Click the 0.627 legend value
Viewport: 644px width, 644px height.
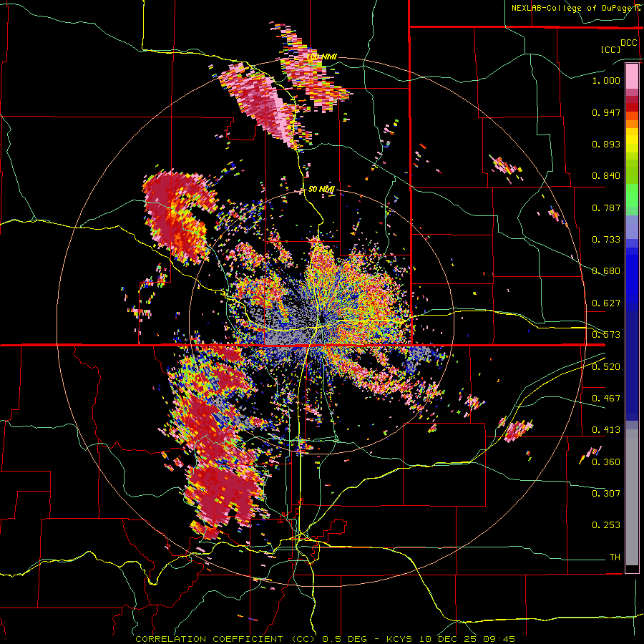[x=606, y=303]
